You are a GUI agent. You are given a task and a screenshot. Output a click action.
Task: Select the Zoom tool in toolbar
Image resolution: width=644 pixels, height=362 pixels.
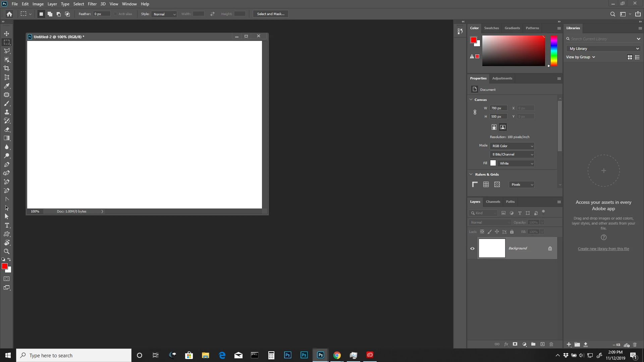pyautogui.click(x=7, y=251)
